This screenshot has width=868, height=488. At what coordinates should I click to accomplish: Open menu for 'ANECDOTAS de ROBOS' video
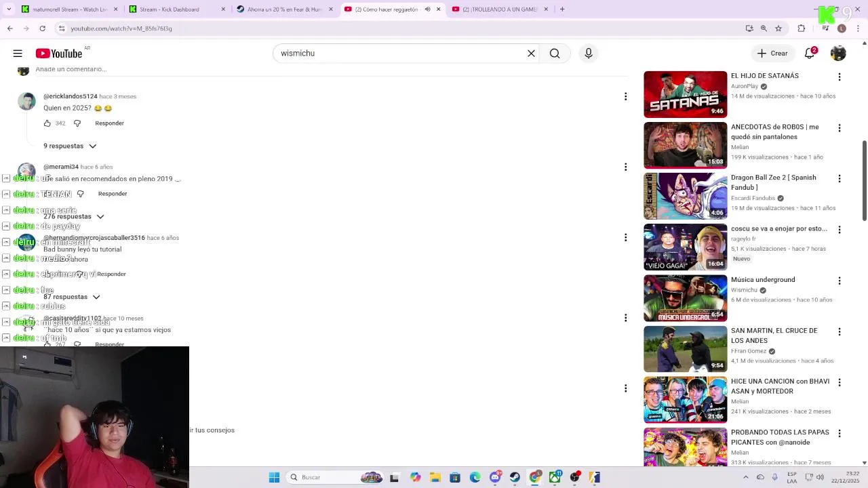click(x=840, y=128)
